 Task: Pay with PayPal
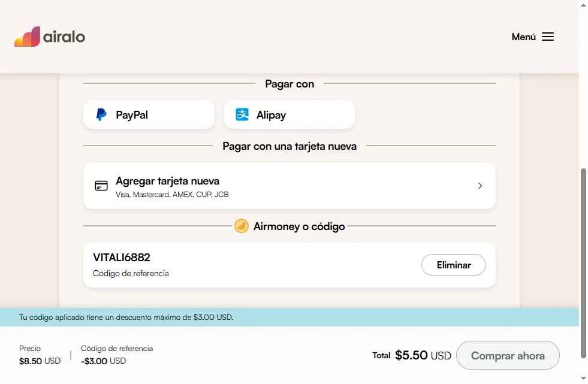click(x=149, y=114)
